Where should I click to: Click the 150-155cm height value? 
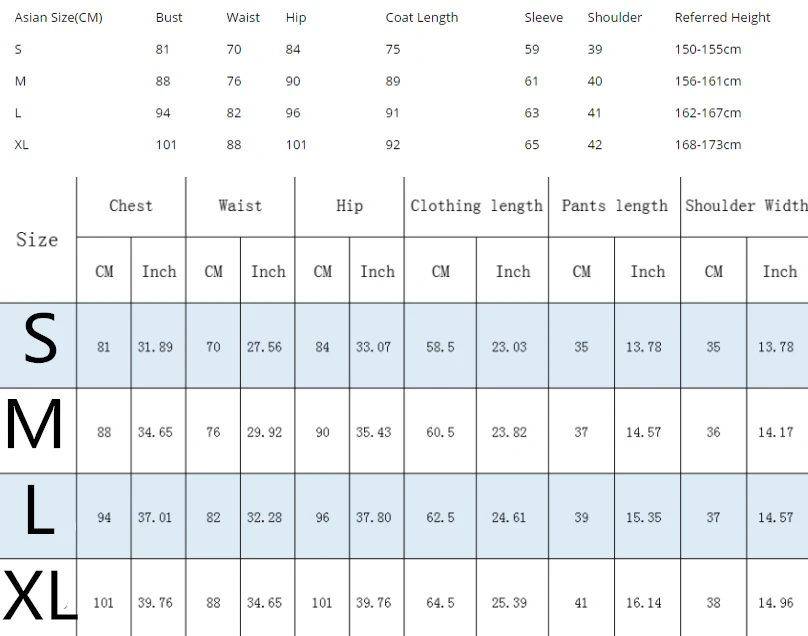(708, 49)
